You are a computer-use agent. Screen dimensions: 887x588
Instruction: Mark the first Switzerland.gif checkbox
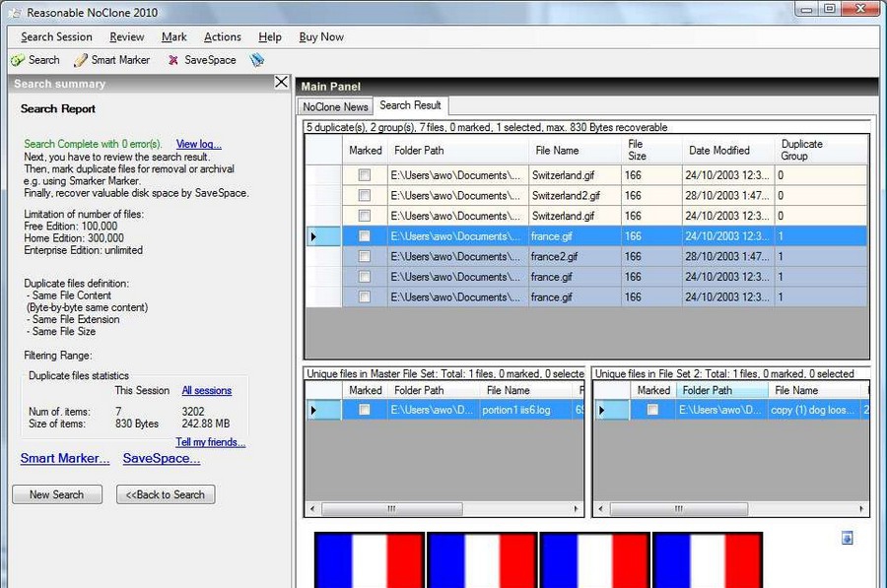(365, 175)
